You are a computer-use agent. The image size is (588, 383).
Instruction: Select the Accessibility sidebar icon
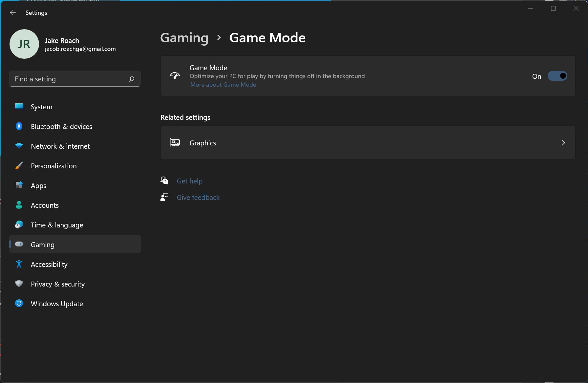click(19, 264)
